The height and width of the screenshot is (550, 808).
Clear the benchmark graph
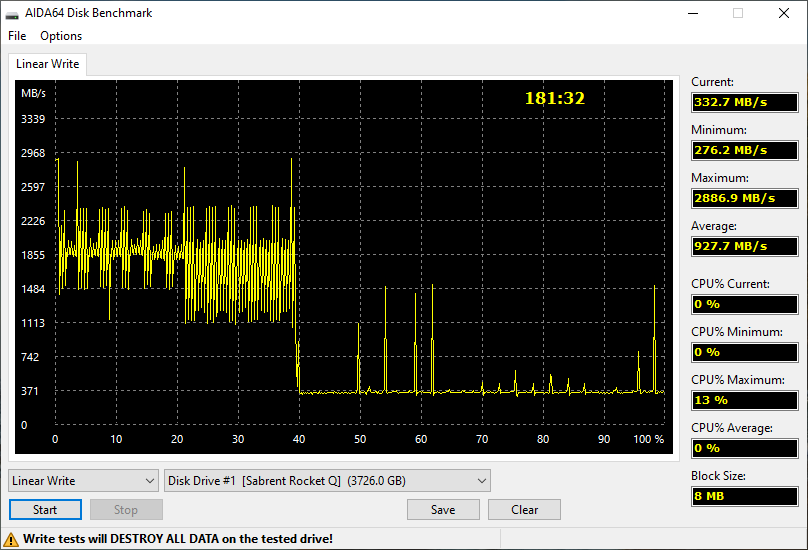(x=525, y=510)
